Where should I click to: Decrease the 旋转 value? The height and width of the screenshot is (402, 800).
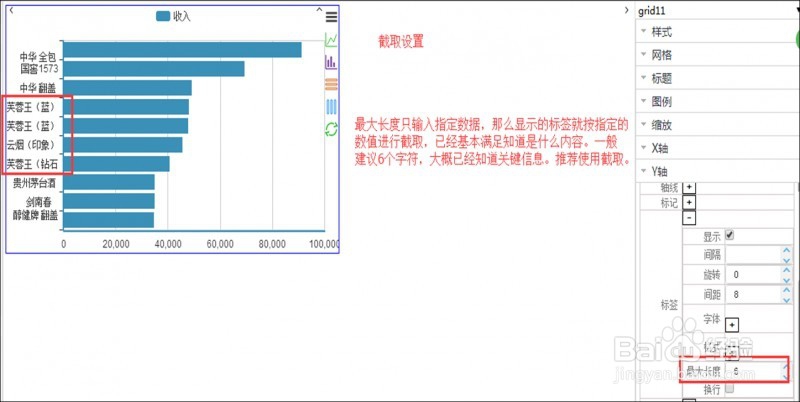786,279
